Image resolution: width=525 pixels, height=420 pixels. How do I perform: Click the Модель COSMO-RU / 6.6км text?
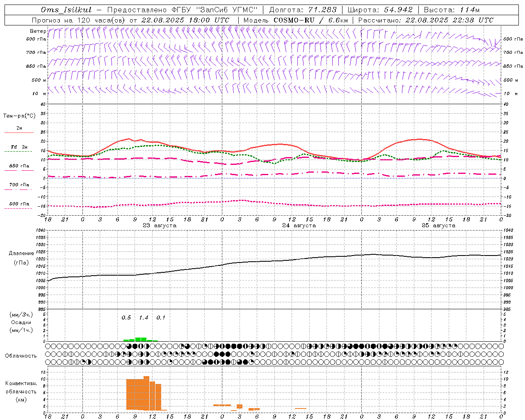click(296, 20)
